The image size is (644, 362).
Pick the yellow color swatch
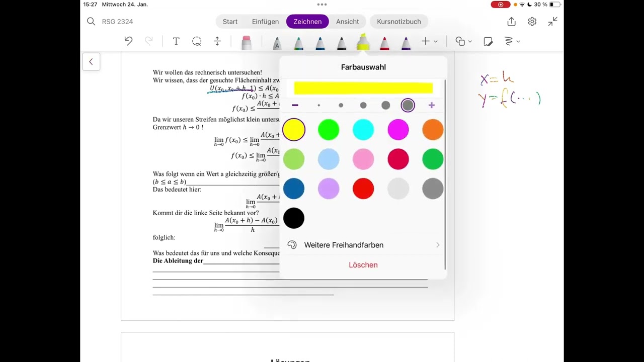pos(294,130)
